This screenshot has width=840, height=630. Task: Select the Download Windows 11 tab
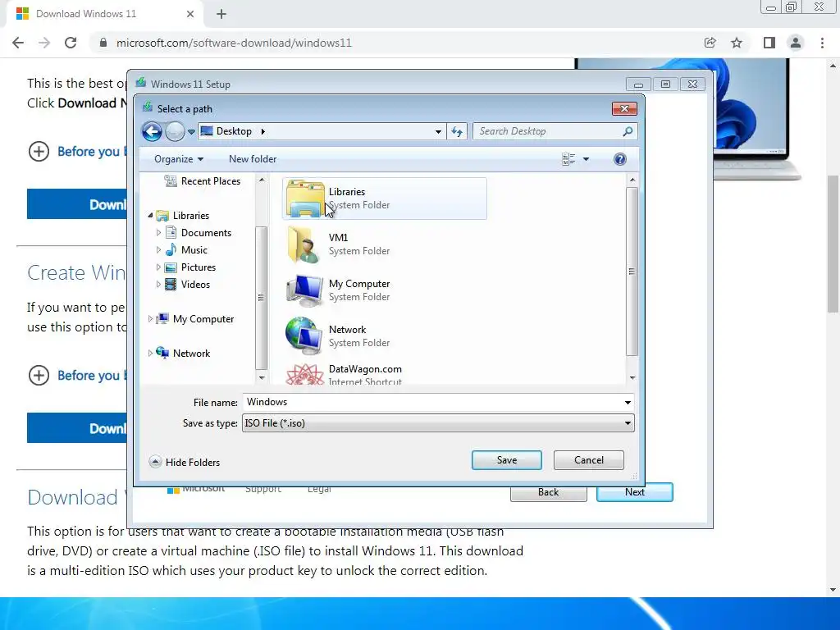click(104, 14)
